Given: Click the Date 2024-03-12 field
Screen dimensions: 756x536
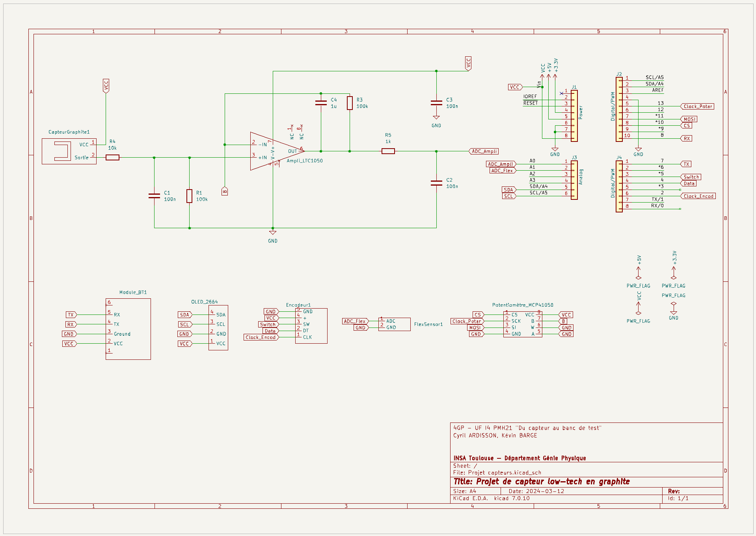Looking at the screenshot, I should (536, 491).
